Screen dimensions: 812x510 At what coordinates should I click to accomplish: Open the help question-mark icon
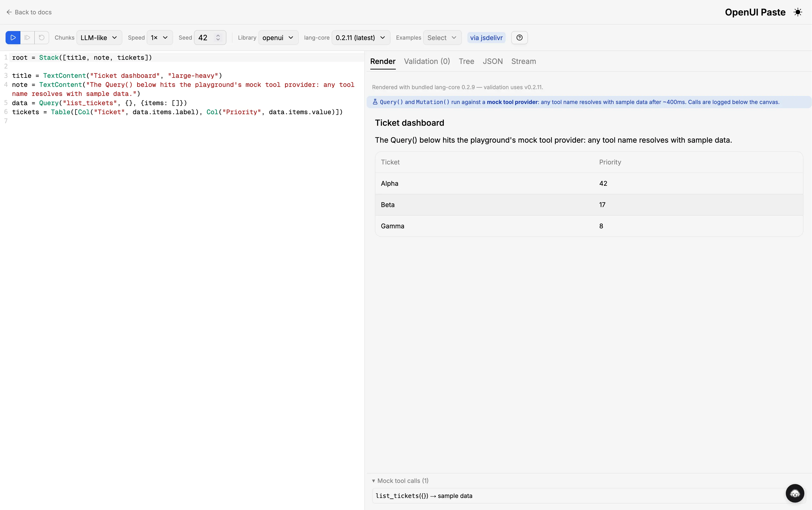pyautogui.click(x=519, y=38)
